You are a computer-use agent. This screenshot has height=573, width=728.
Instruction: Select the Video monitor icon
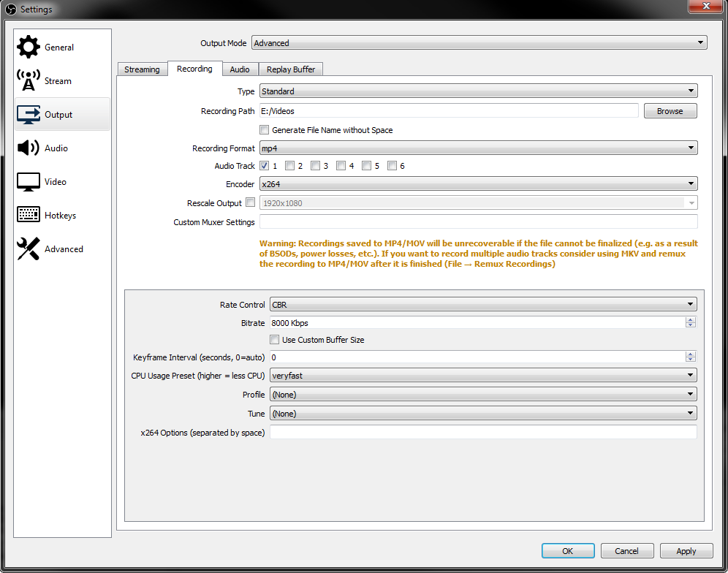point(29,182)
